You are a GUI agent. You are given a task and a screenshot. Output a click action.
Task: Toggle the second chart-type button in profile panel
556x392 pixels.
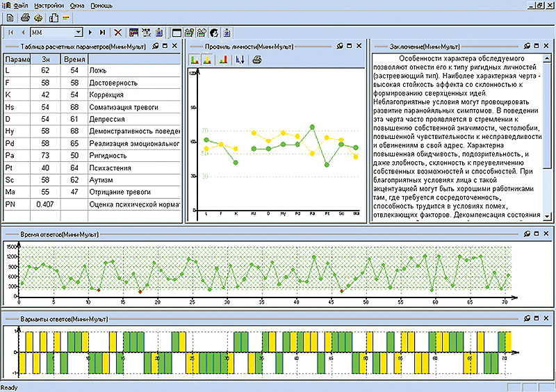coord(207,60)
